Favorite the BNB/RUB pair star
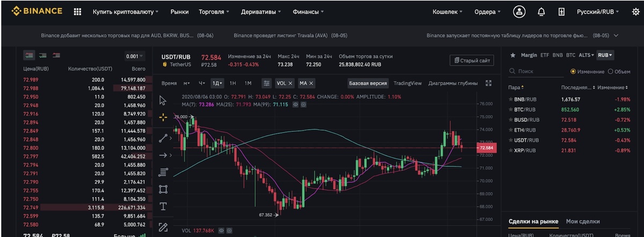Viewport: 644px width, 237px height. click(510, 99)
